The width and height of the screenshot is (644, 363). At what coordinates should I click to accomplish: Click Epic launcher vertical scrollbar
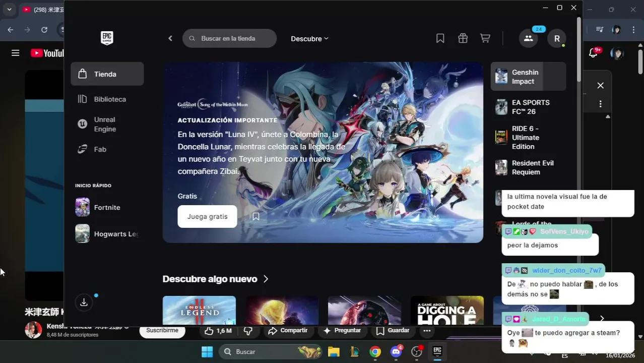[579, 49]
